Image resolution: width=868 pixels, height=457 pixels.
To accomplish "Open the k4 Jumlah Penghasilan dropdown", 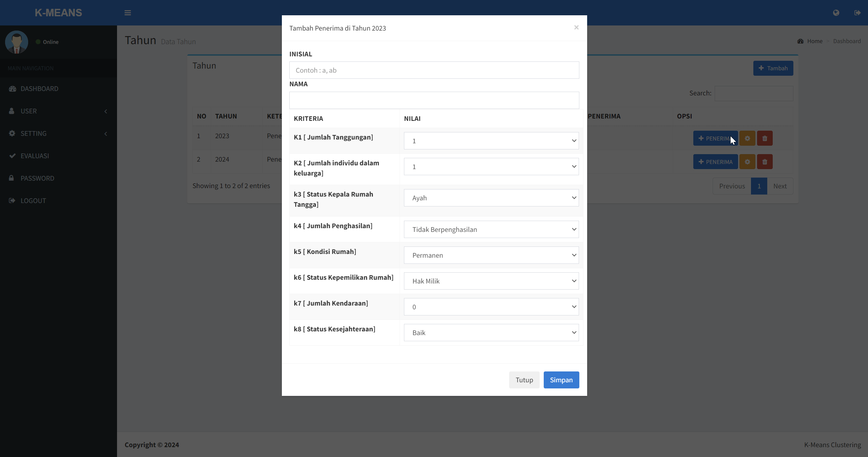I will (491, 230).
